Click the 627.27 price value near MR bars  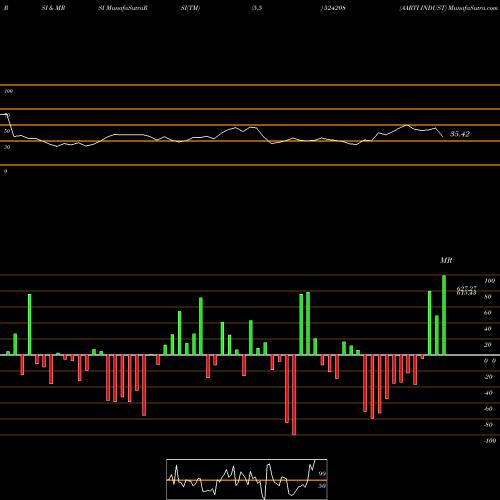coord(467,288)
